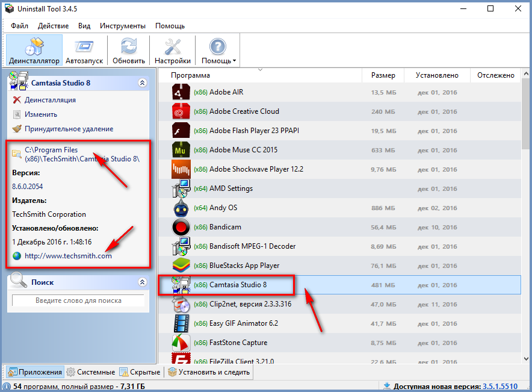Viewport: 532px width, 392px height.
Task: Switch to the Скрытые tab
Action: point(140,372)
